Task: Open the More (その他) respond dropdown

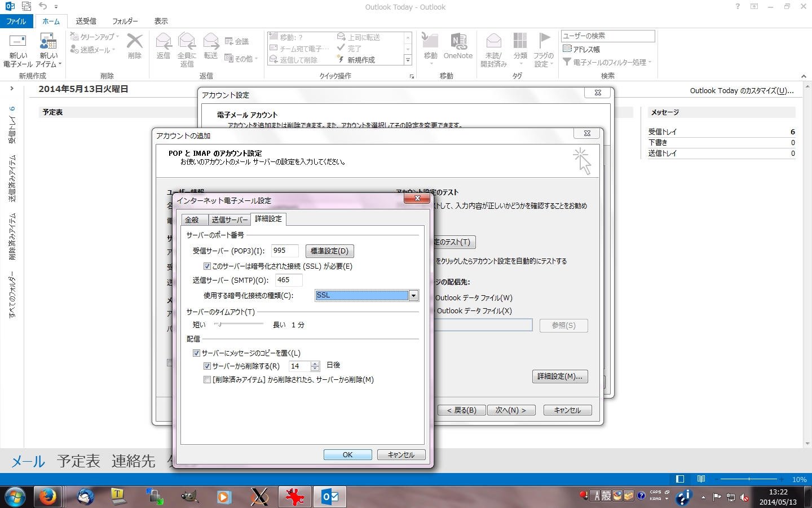Action: [241, 58]
